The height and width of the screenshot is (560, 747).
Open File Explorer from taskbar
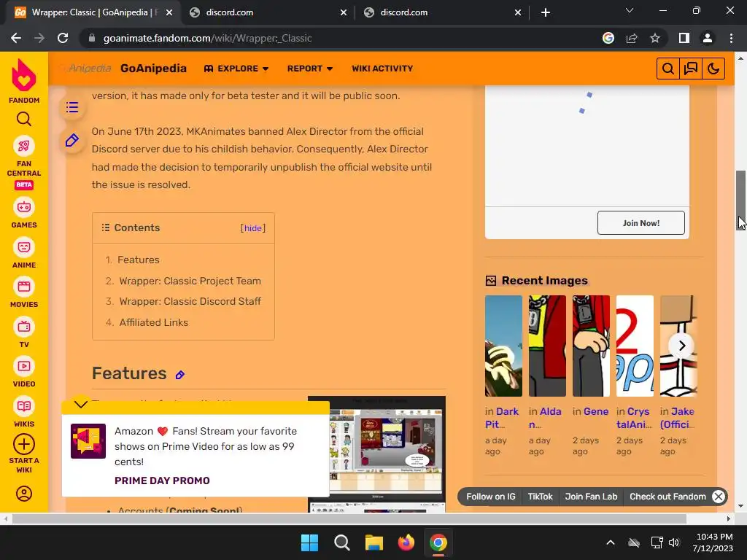click(374, 542)
